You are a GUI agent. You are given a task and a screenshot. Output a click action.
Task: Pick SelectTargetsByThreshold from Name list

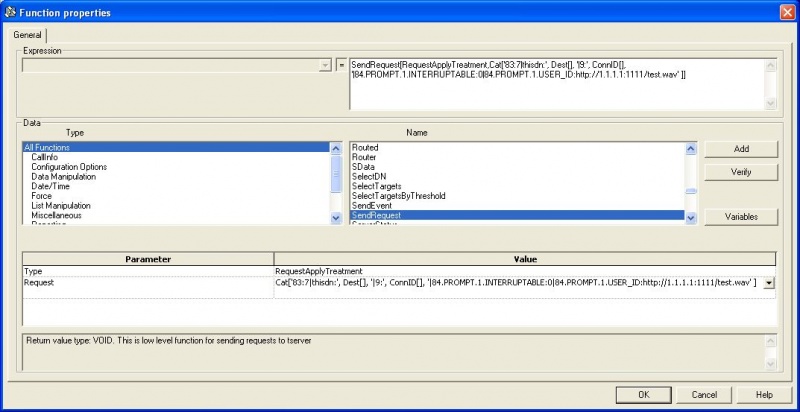click(x=398, y=196)
